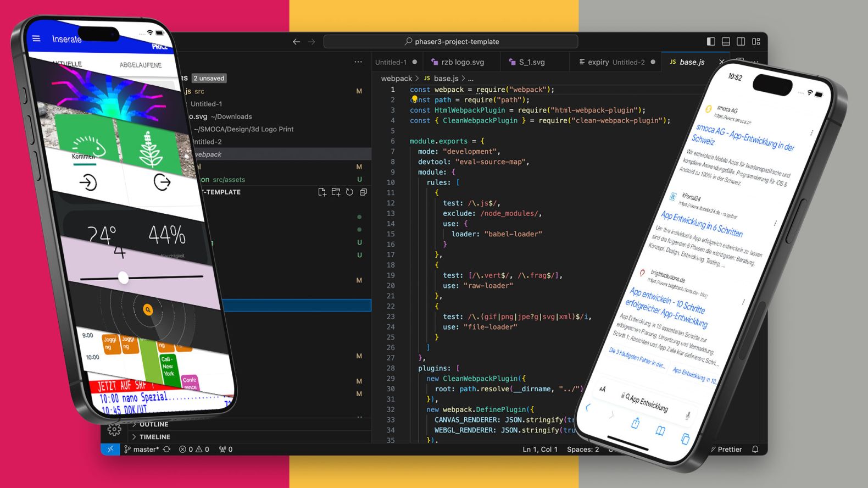This screenshot has height=488, width=868.
Task: Click the master branch in status bar
Action: pyautogui.click(x=142, y=449)
